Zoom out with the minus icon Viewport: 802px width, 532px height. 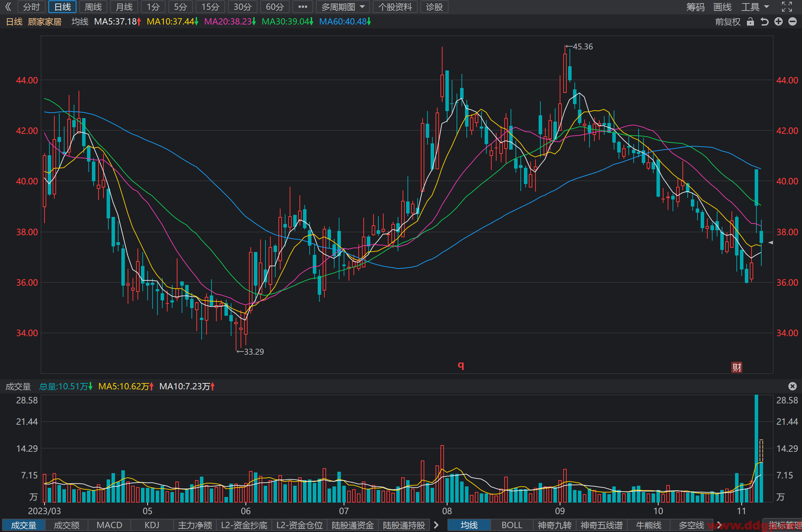pos(793,22)
